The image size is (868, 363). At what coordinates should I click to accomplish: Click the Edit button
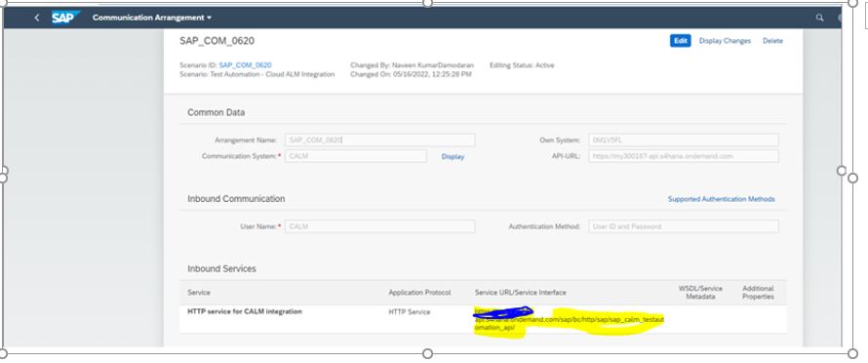pos(681,41)
